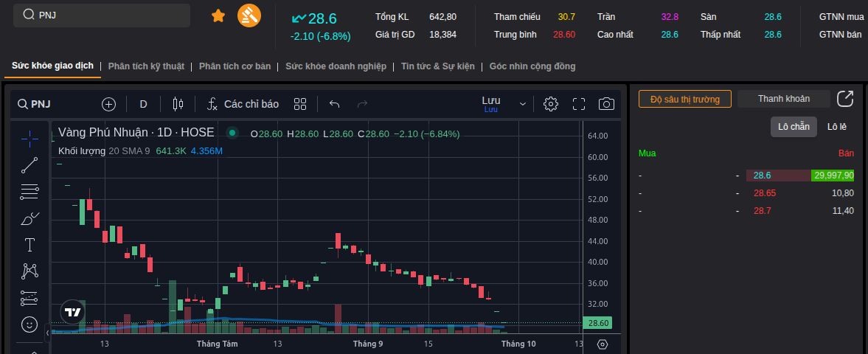
Task: Select the text annotation tool
Action: click(29, 245)
